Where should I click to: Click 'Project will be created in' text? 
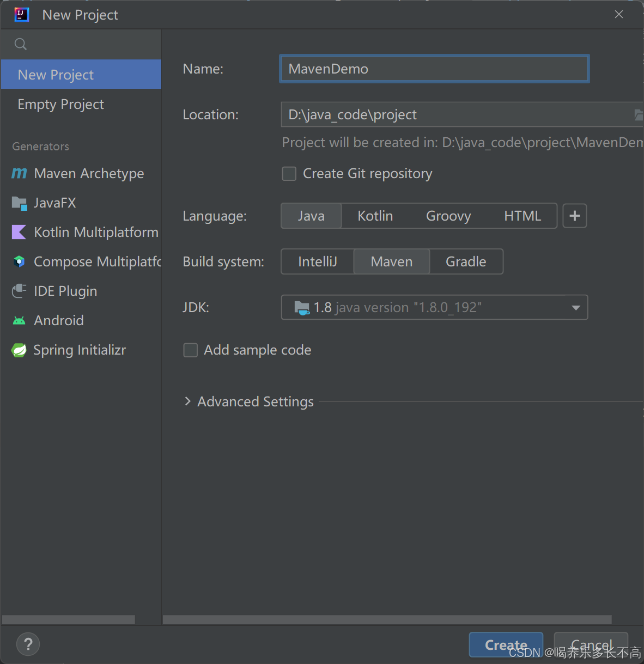(462, 143)
